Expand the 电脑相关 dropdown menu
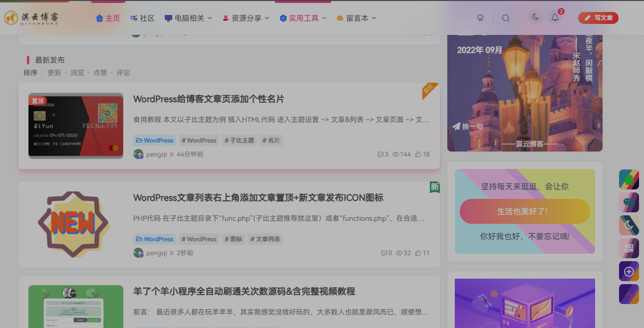 pyautogui.click(x=188, y=18)
